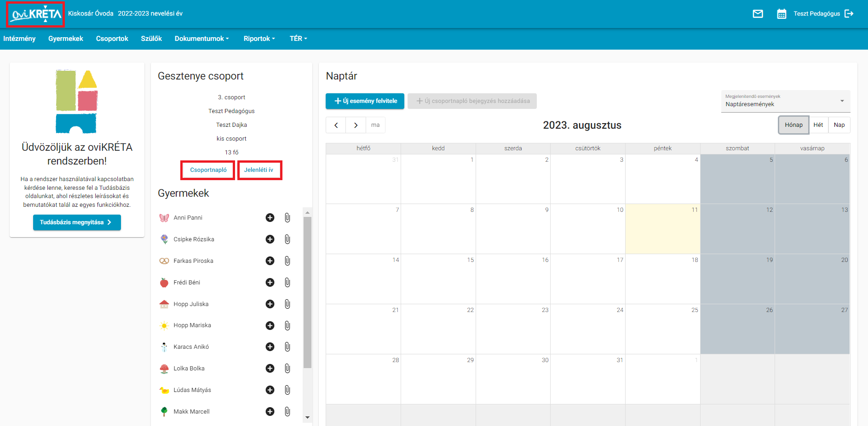This screenshot has width=868, height=426.
Task: Click plus icon for Frédi Béni
Action: [x=270, y=283]
